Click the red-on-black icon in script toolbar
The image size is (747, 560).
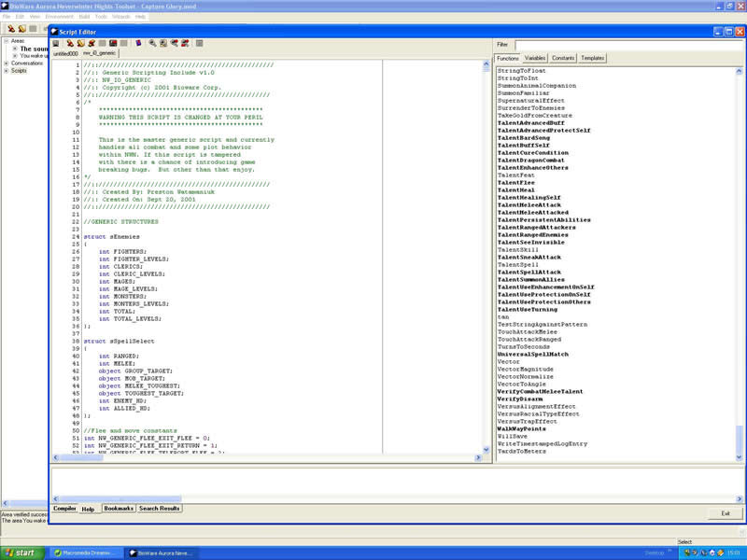pyautogui.click(x=113, y=43)
